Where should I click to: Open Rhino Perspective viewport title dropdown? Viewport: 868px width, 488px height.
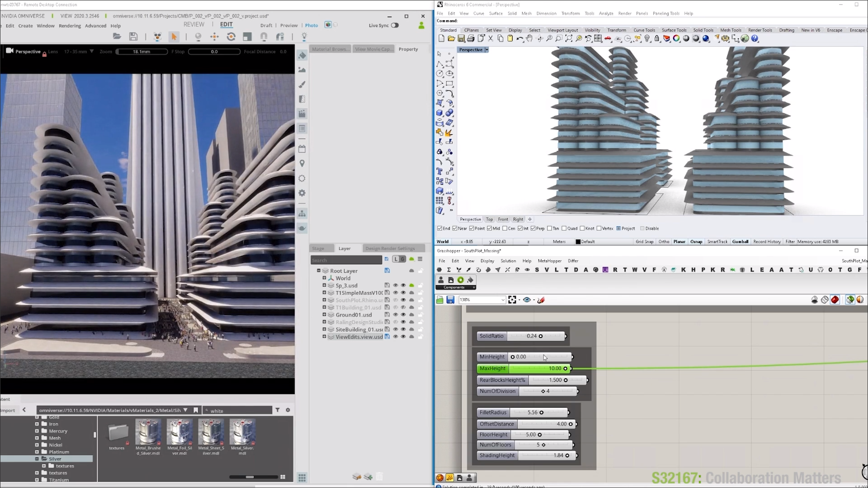[x=486, y=50]
